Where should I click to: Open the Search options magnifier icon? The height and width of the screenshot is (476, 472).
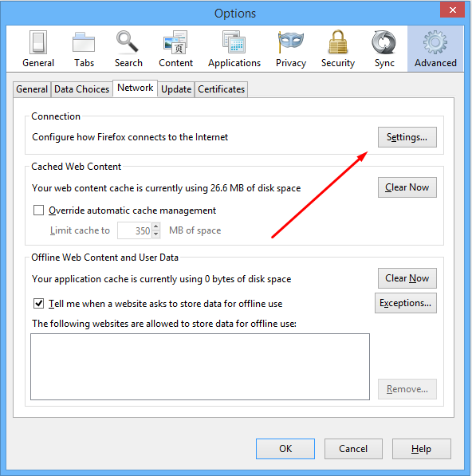point(128,42)
